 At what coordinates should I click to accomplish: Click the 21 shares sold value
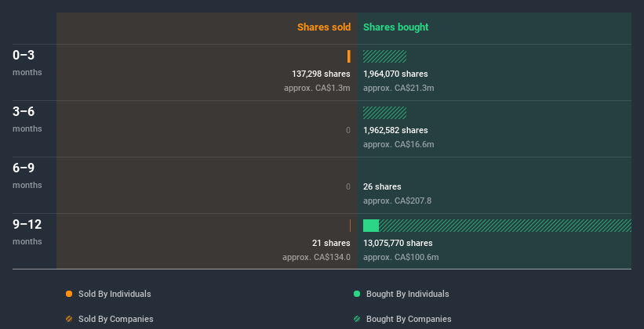[x=331, y=243]
